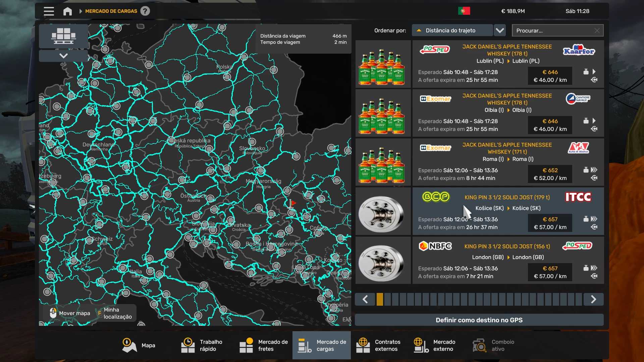The image size is (644, 362).
Task: Open the hamburger main menu
Action: pyautogui.click(x=49, y=11)
